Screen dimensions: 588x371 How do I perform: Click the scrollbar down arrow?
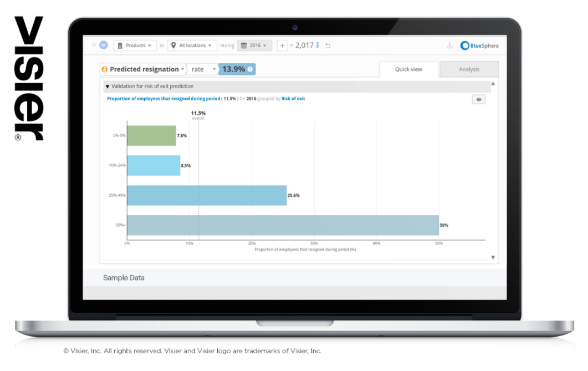tap(493, 257)
